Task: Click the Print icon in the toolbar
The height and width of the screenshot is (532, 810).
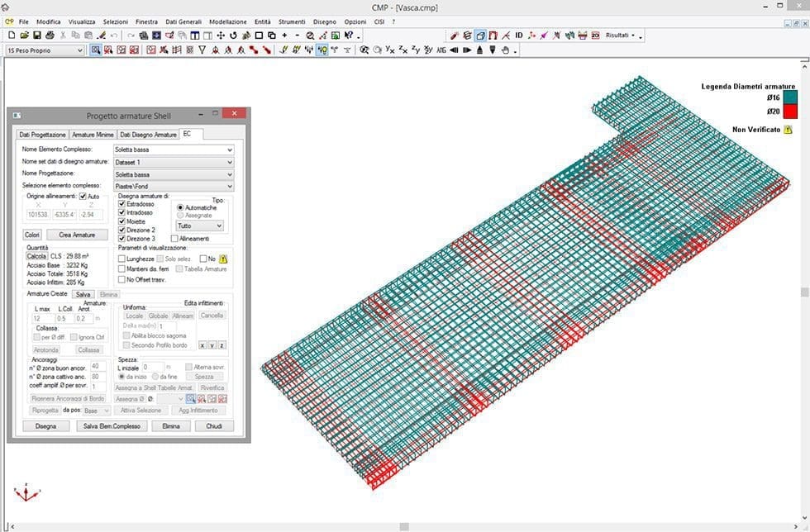Action: tap(50, 36)
